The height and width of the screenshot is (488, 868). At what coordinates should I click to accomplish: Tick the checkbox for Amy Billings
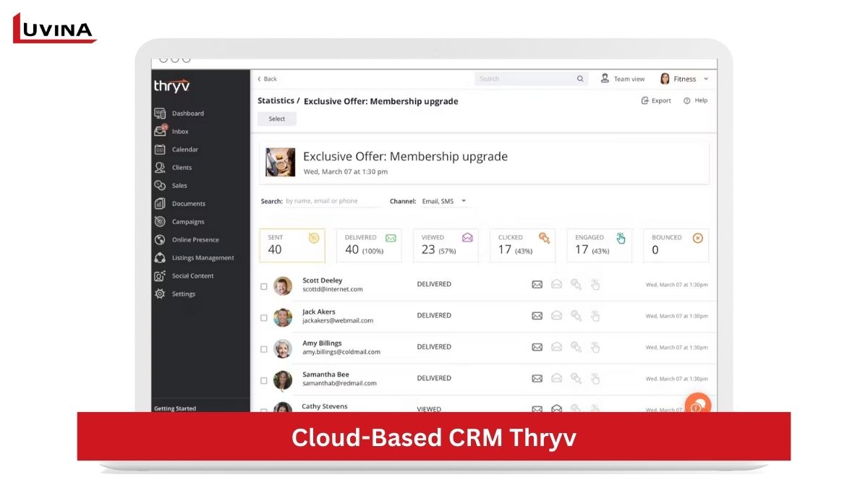tap(264, 349)
